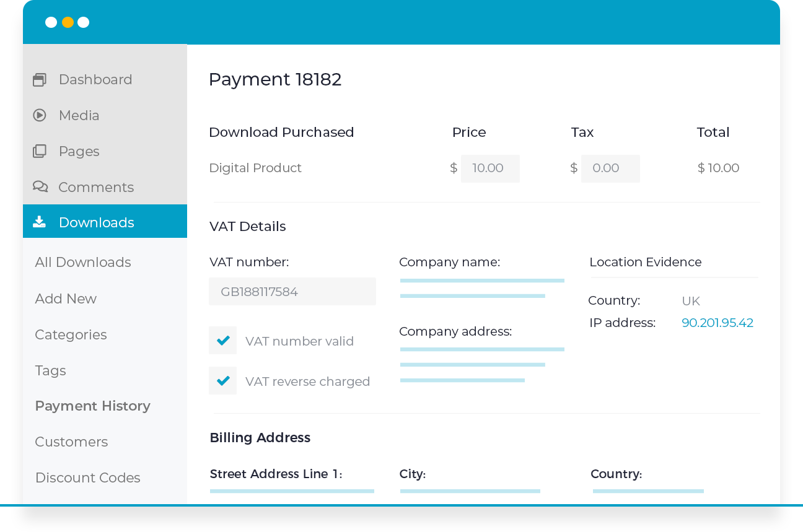The height and width of the screenshot is (532, 803).
Task: Disable the VAT reverse charged checkbox
Action: (222, 380)
